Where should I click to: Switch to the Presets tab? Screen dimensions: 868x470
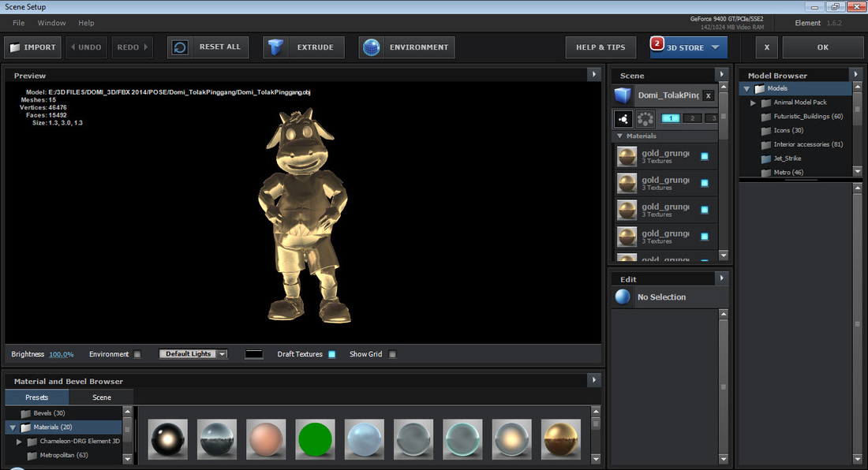coord(37,397)
